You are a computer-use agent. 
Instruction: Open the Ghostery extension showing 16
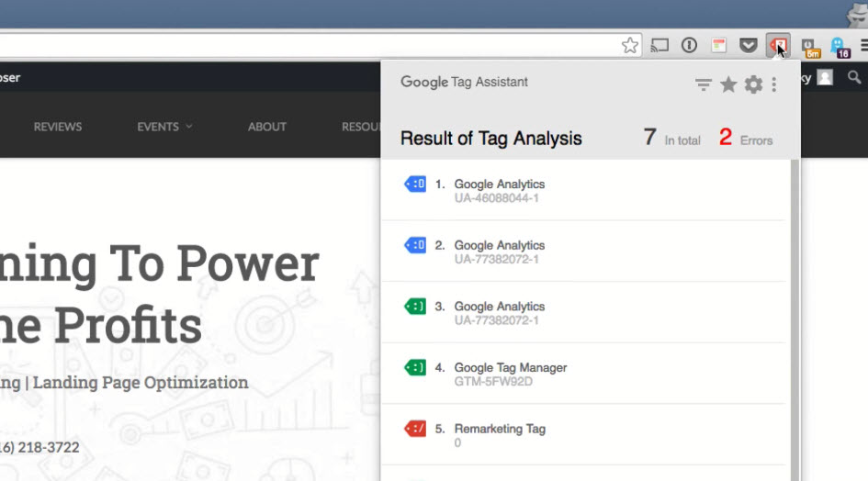[x=838, y=46]
